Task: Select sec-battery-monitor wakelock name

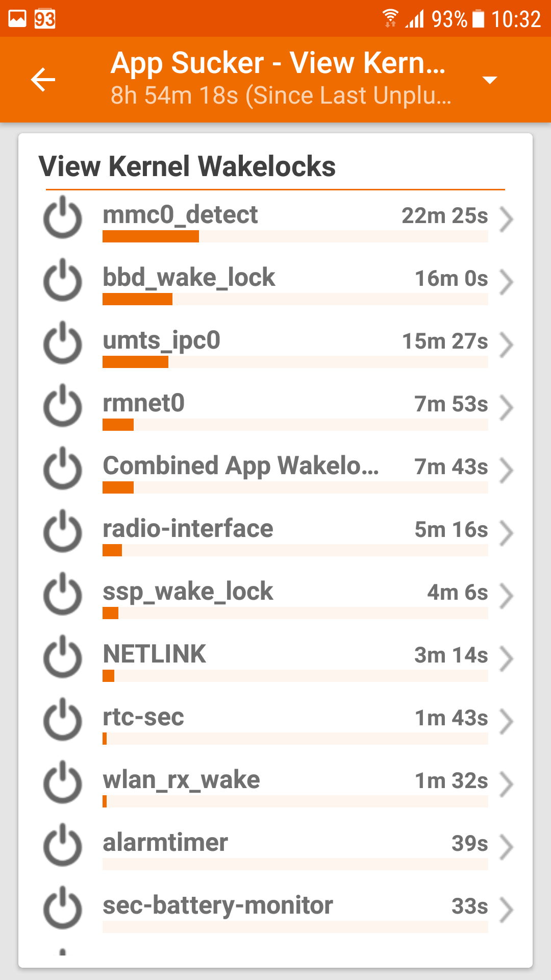Action: [x=218, y=905]
